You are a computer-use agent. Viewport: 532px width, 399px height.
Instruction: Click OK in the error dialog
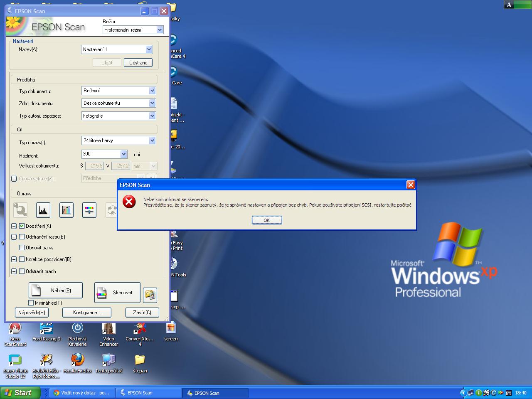click(267, 220)
